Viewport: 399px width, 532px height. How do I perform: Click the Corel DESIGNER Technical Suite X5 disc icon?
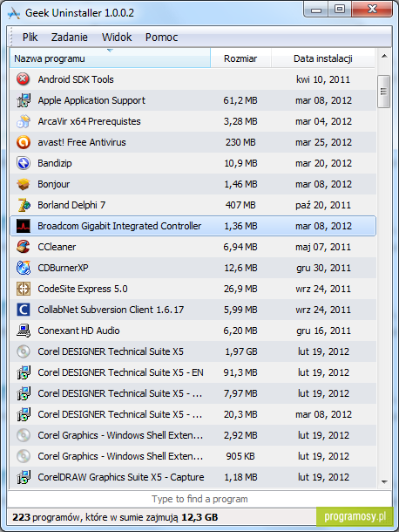[x=24, y=351]
